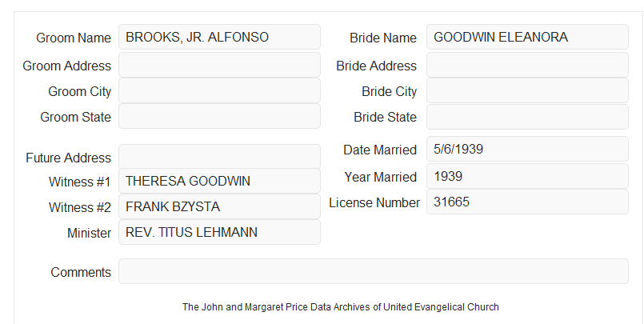The width and height of the screenshot is (644, 324).
Task: Focus the Year Married field
Action: (x=527, y=176)
